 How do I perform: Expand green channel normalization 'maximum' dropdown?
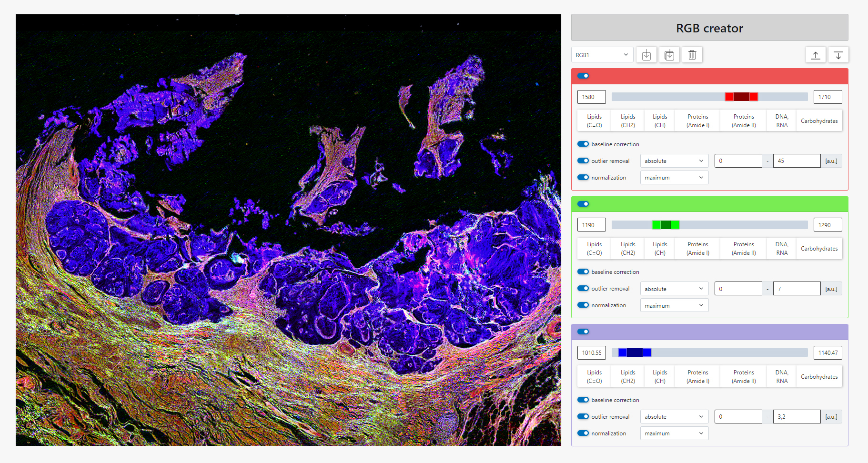pyautogui.click(x=674, y=305)
